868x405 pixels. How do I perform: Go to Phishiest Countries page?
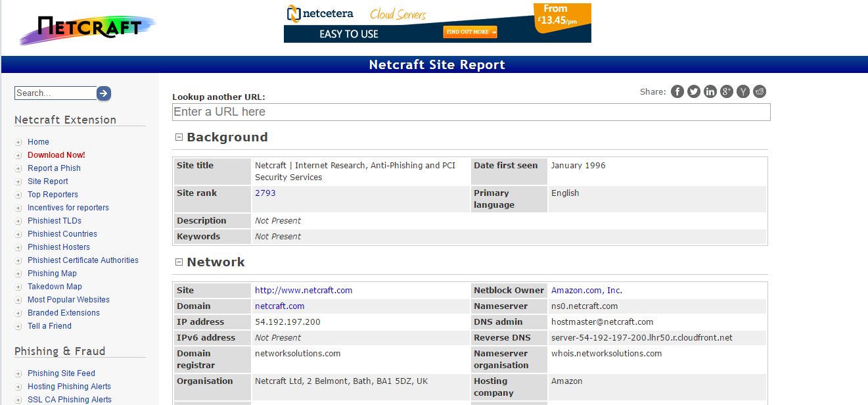[62, 234]
